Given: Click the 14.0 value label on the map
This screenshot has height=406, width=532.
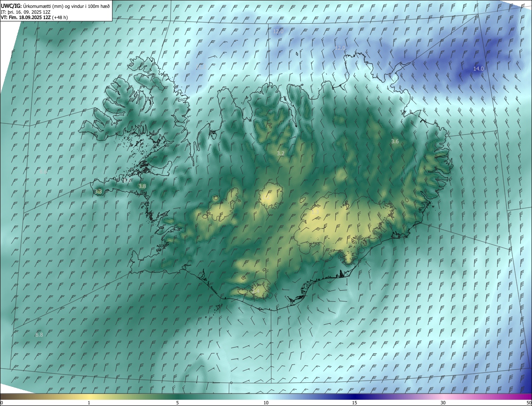Looking at the screenshot, I should (478, 69).
